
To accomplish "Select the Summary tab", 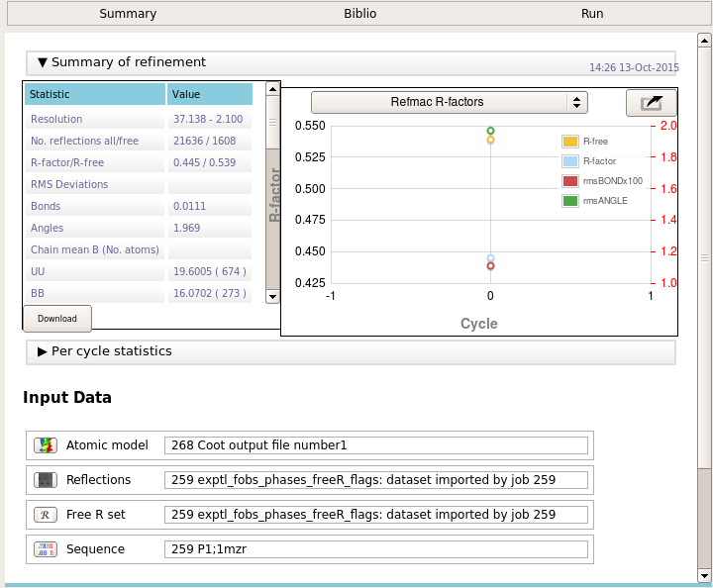I will (x=128, y=14).
